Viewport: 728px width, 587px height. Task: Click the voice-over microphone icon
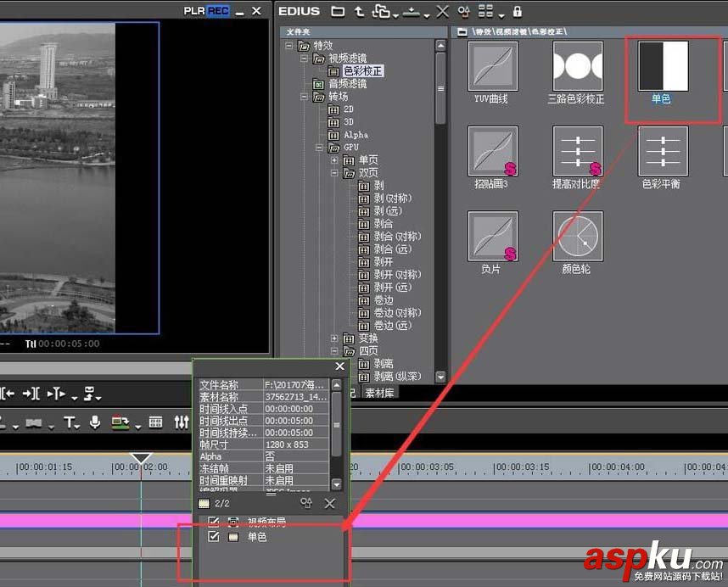click(x=95, y=422)
